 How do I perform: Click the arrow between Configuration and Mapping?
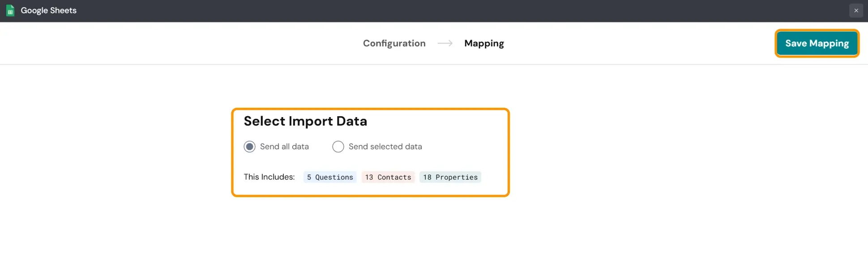(x=445, y=43)
